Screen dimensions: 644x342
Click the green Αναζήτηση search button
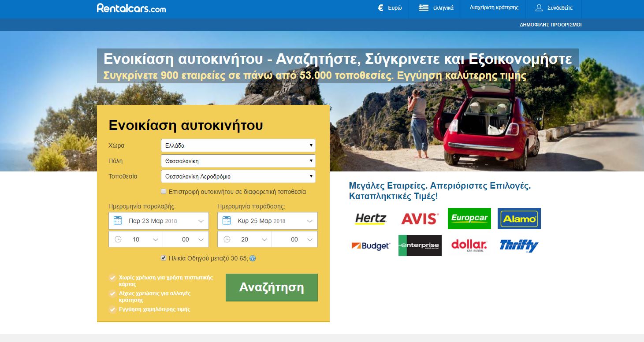[x=272, y=287]
